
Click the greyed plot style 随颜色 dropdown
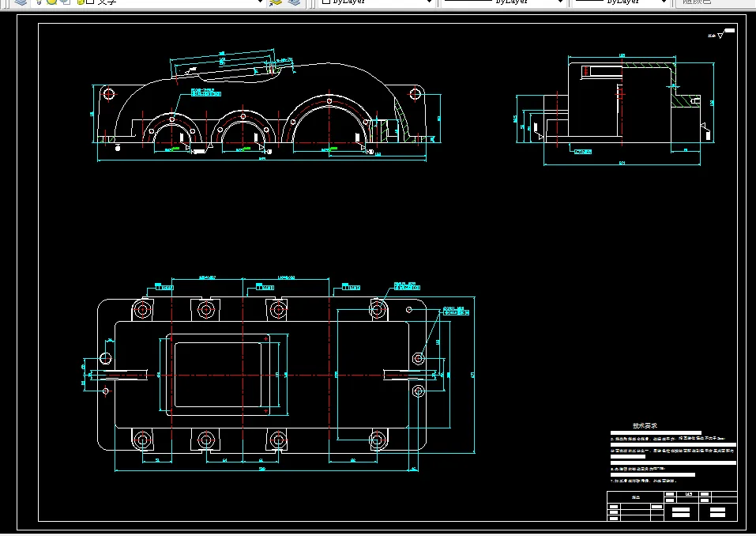point(715,2)
